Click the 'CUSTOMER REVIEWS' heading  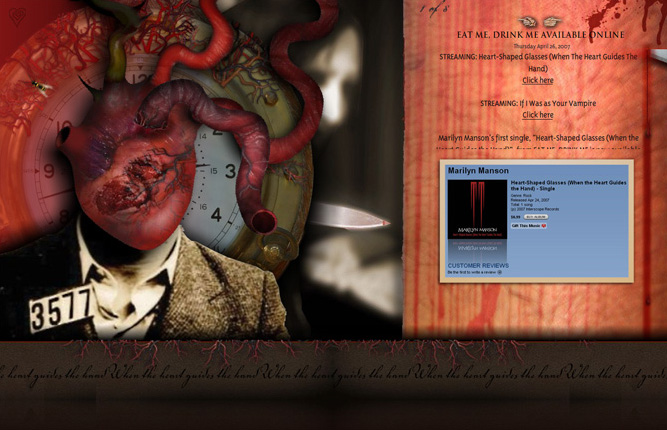(478, 265)
